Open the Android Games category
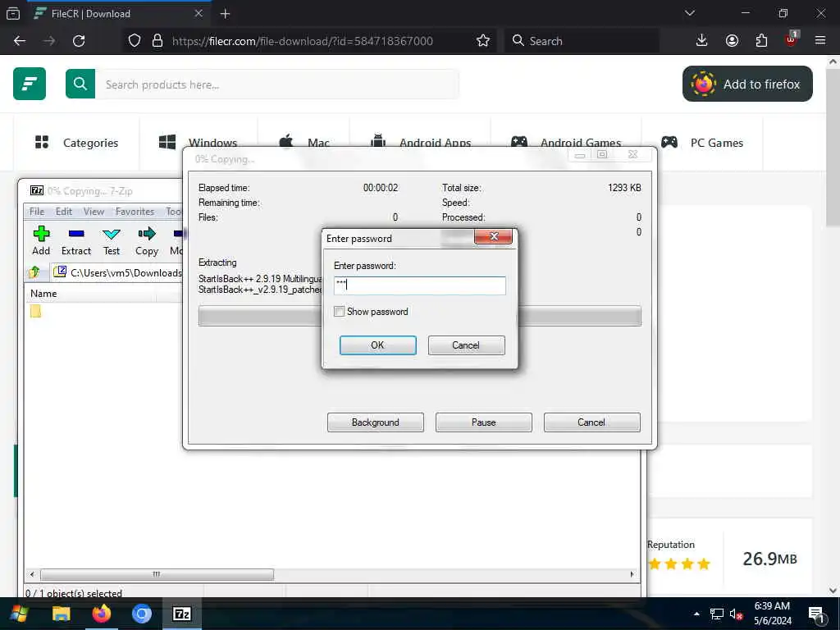Image resolution: width=840 pixels, height=630 pixels. point(566,143)
